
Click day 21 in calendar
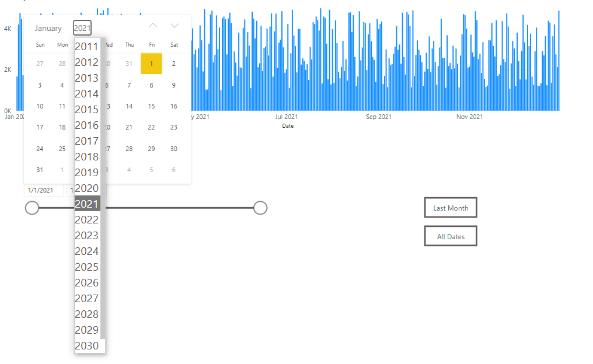(x=129, y=127)
